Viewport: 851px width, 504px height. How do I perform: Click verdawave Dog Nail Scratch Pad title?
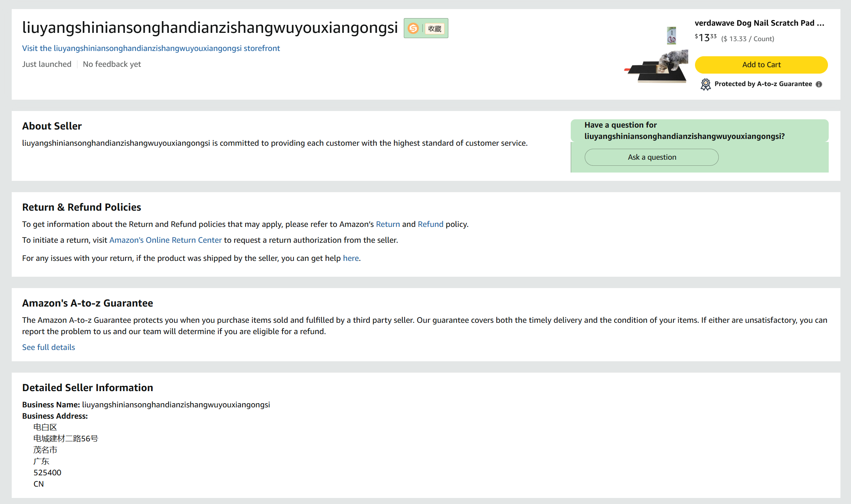[x=759, y=23]
